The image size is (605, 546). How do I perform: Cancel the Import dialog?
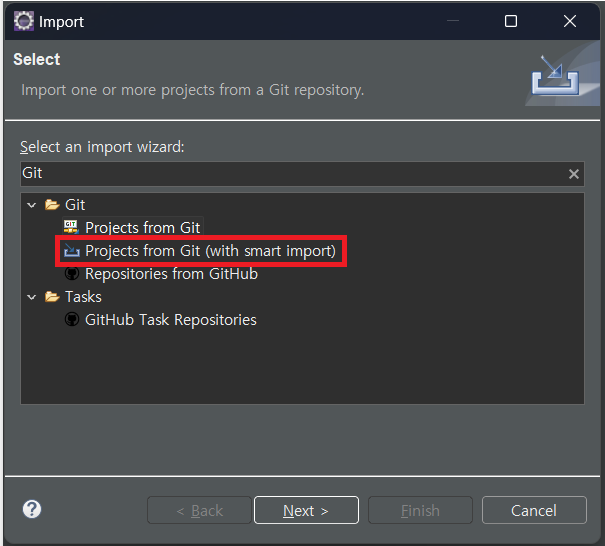tap(534, 510)
